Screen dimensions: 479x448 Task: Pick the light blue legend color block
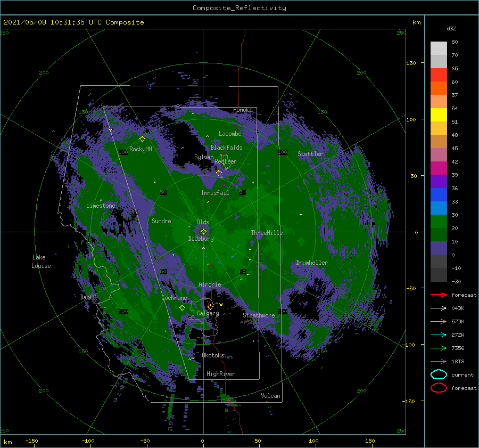pyautogui.click(x=439, y=208)
